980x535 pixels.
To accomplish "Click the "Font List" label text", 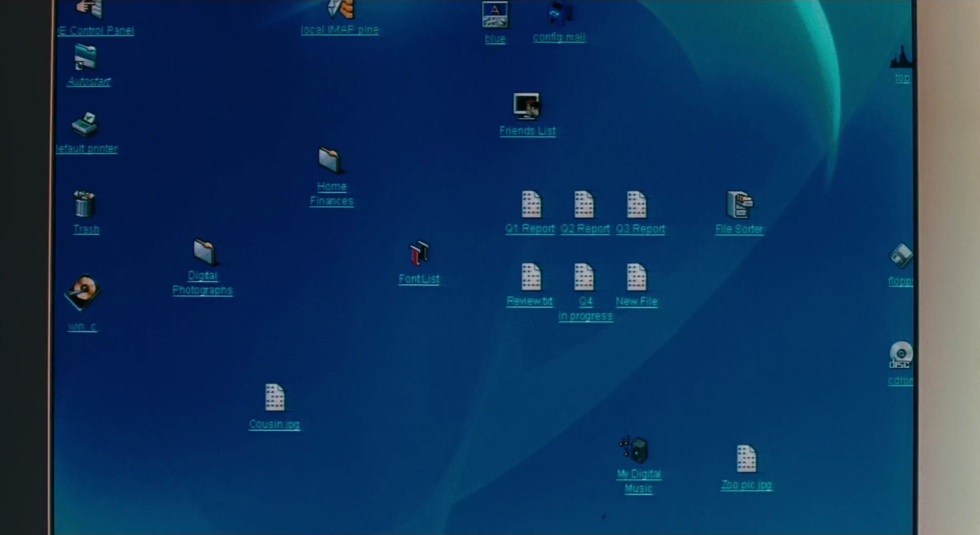I will [419, 279].
